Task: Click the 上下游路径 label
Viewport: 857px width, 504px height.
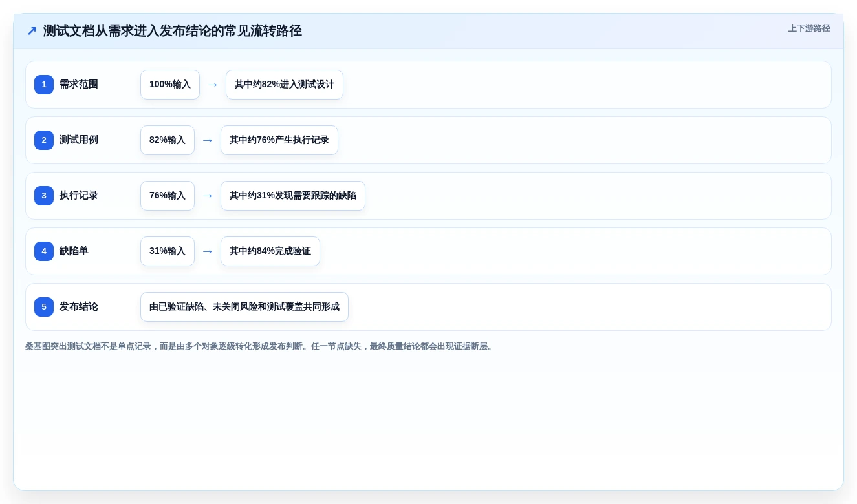Action: pyautogui.click(x=809, y=28)
